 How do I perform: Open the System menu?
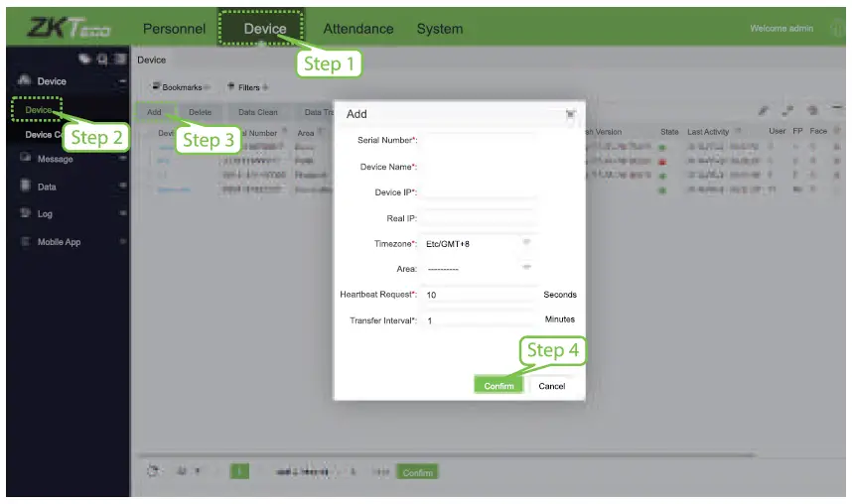[440, 29]
